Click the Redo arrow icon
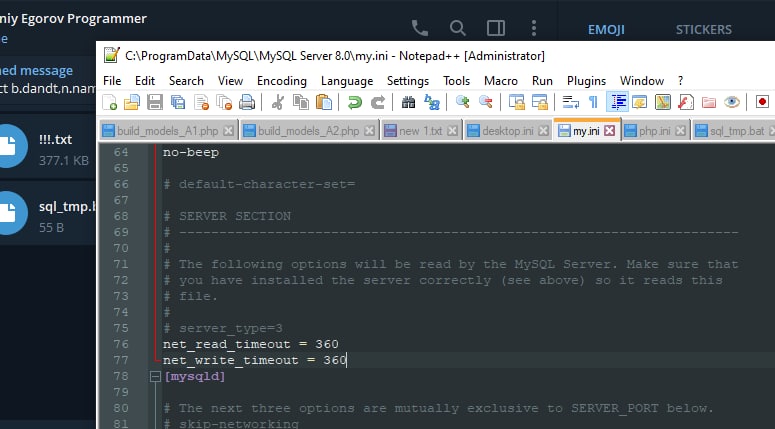775x429 pixels. click(x=378, y=102)
